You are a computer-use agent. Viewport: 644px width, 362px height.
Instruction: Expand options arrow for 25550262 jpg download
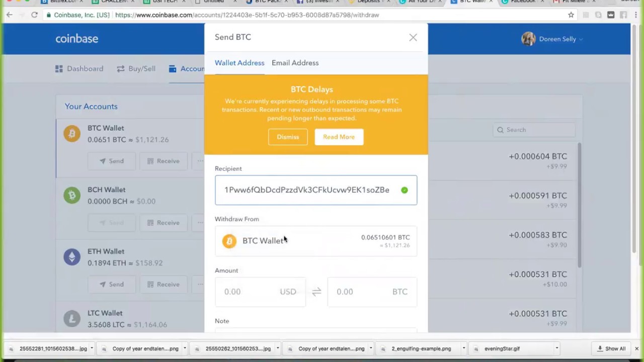(278, 348)
